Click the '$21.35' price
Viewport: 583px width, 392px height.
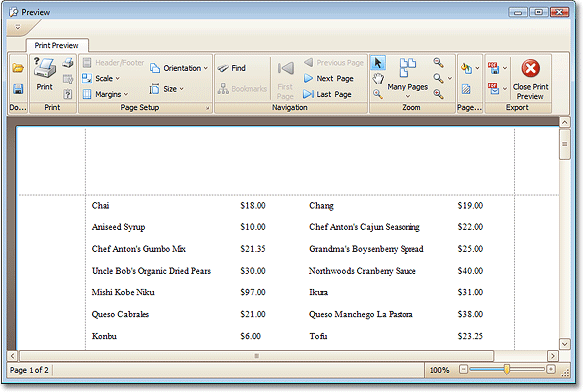pos(253,249)
